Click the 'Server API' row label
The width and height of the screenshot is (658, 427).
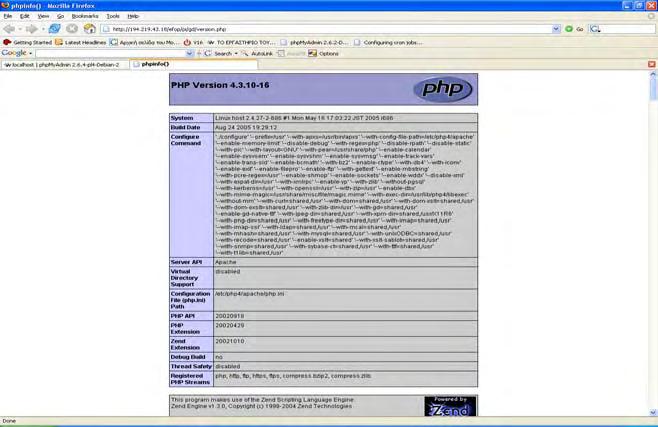point(186,262)
